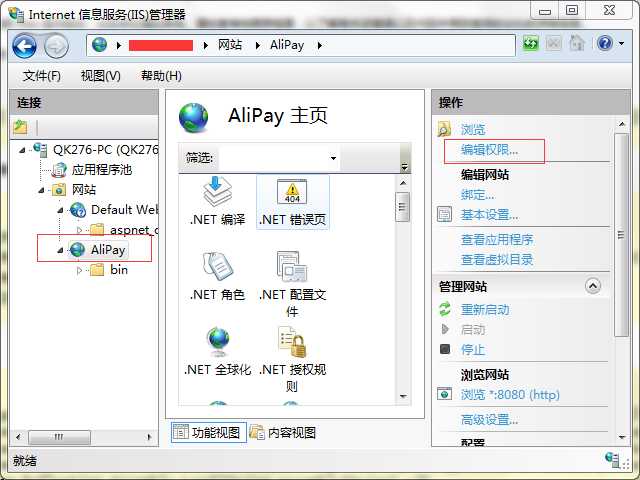The width and height of the screenshot is (640, 480).
Task: Click the Back navigation arrow button
Action: [x=24, y=46]
